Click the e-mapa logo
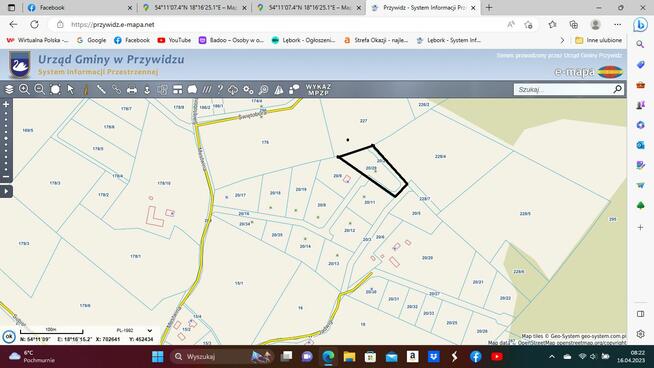 589,72
